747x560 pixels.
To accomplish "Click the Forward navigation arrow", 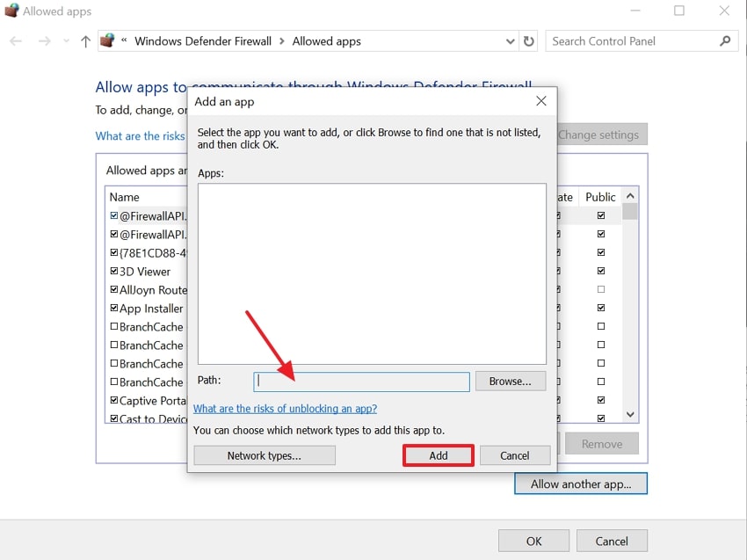I will [44, 41].
